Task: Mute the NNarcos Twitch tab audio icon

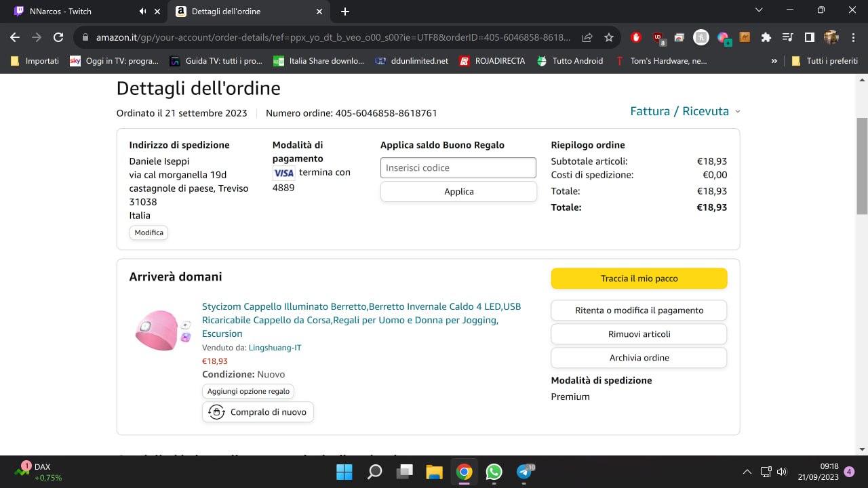Action: pos(143,12)
